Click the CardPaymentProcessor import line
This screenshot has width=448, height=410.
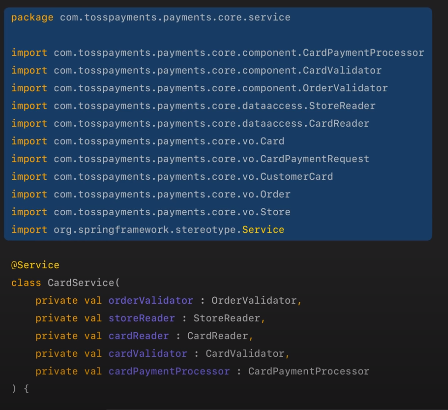(218, 53)
